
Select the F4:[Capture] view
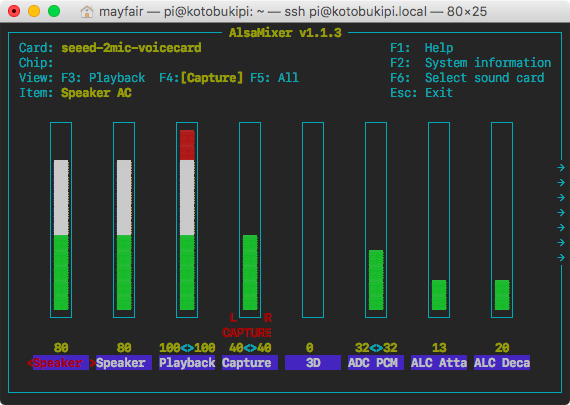click(201, 78)
